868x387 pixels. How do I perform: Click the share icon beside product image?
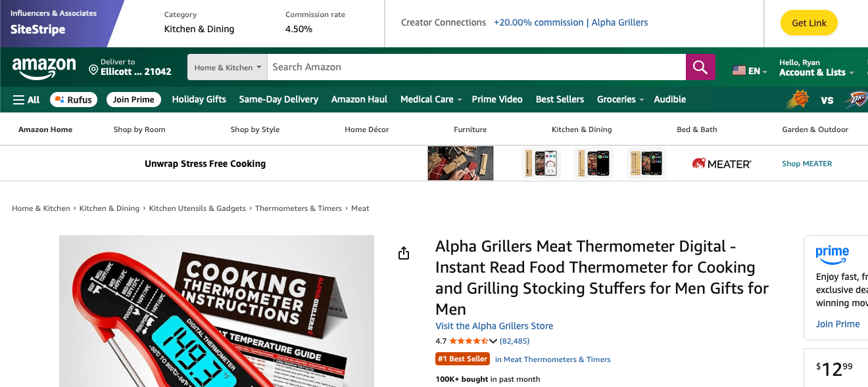click(x=404, y=254)
